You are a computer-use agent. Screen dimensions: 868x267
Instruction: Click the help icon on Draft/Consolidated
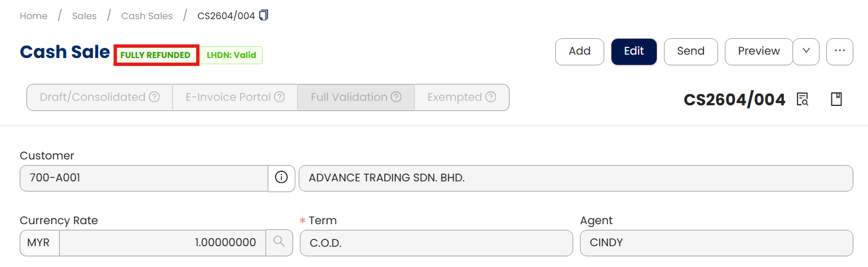(154, 97)
